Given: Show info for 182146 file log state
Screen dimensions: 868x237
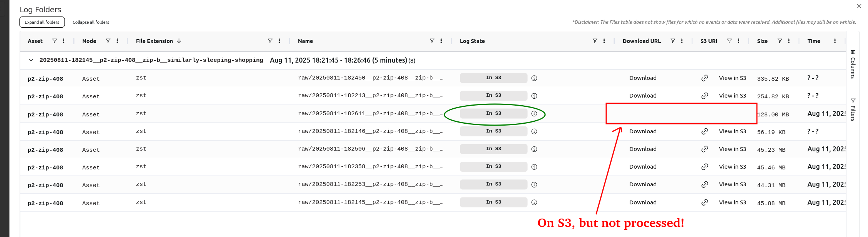Looking at the screenshot, I should (x=534, y=131).
